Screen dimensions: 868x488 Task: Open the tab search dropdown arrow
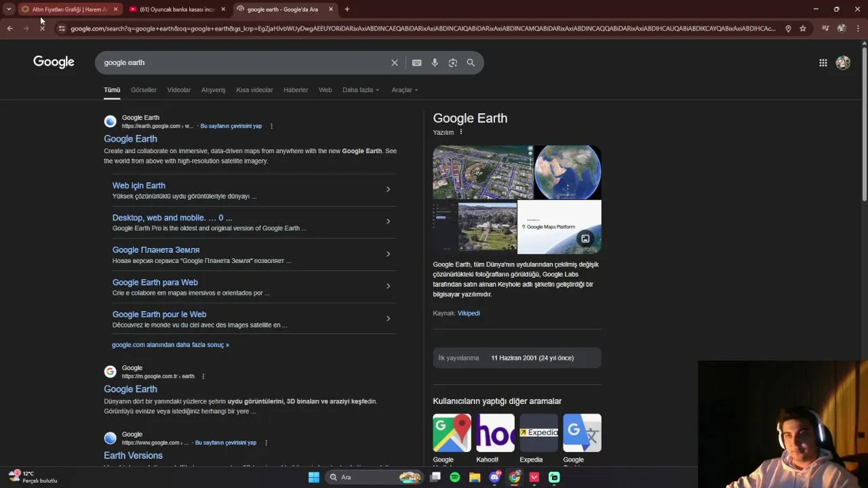[9, 9]
